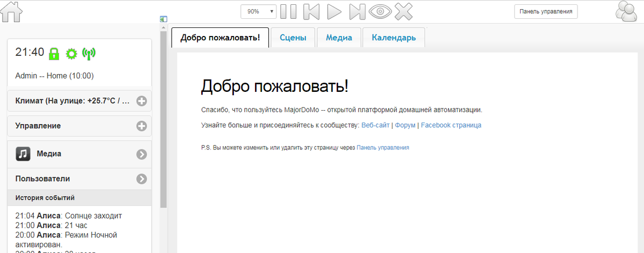Click the green antenna signal icon
Viewport: 644px width, 253px height.
click(x=89, y=53)
